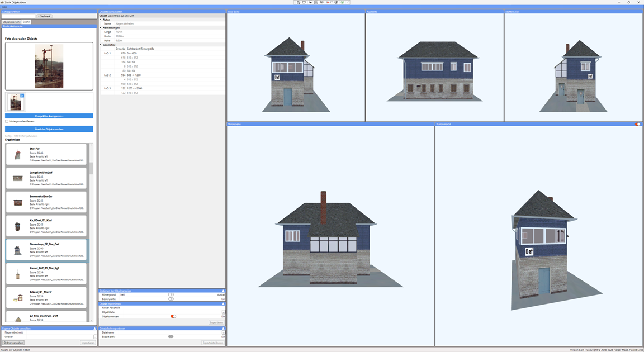Select the Kassel_Gbf_01_Stw_Kgf result card
Viewport: 644px width, 352px height.
click(x=46, y=274)
